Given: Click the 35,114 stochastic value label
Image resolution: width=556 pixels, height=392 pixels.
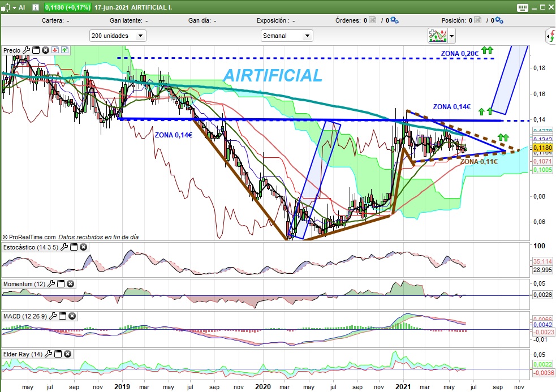Looking at the screenshot, I should coord(542,261).
